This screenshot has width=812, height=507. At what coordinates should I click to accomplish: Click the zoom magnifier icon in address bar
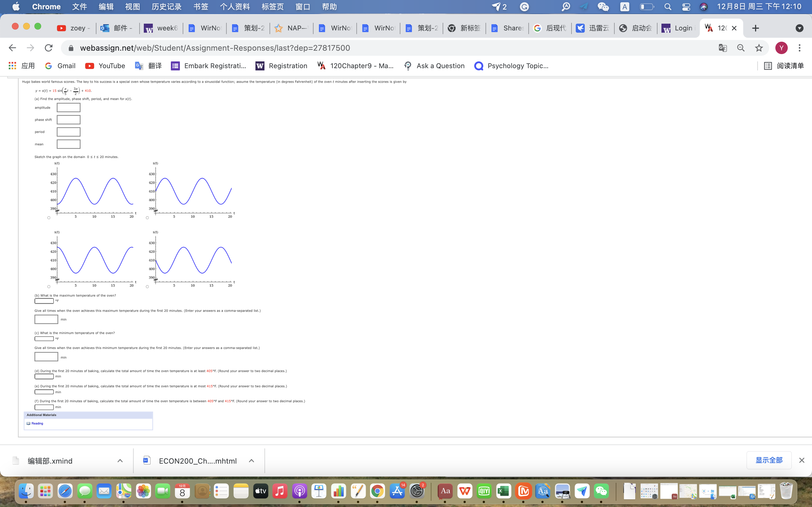(741, 48)
